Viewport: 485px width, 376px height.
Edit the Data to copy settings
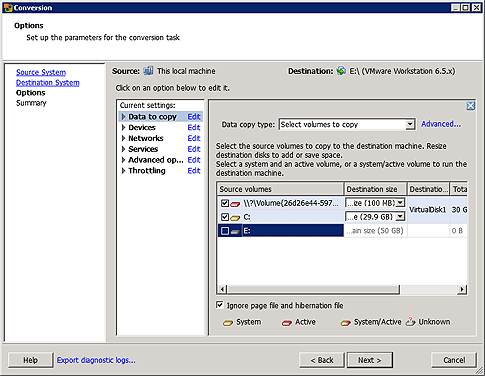tap(194, 117)
